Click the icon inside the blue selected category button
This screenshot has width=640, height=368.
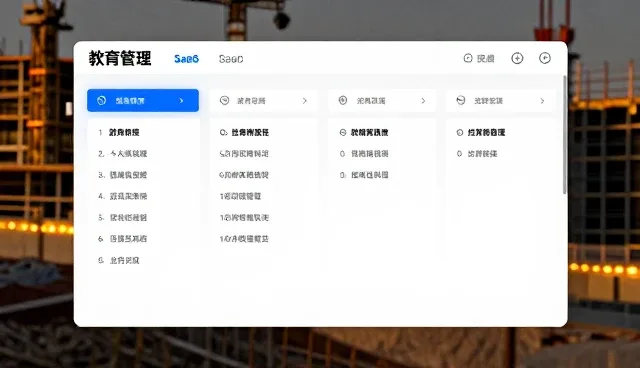click(x=102, y=100)
